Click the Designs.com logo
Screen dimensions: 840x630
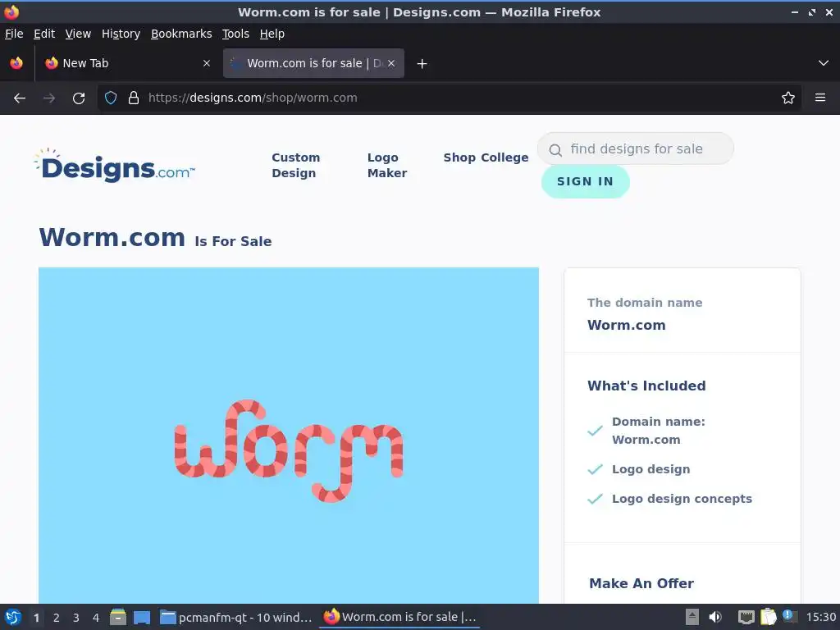(114, 165)
